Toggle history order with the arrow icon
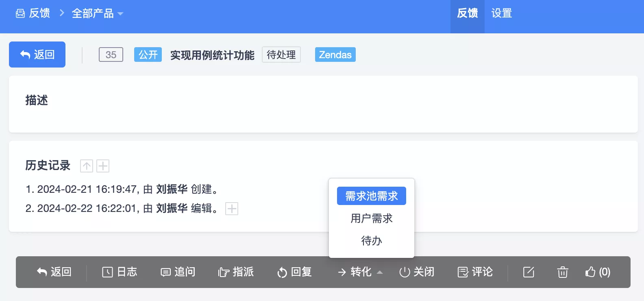Image resolution: width=644 pixels, height=301 pixels. pos(87,166)
